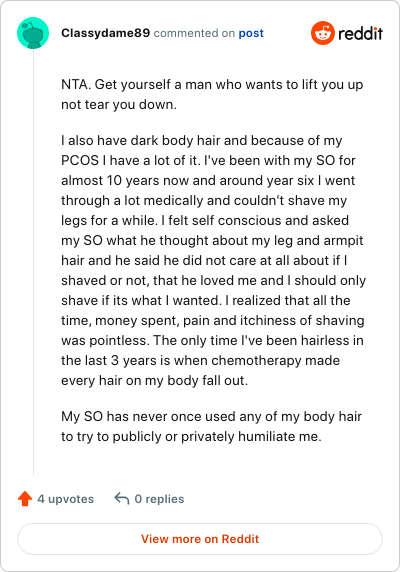This screenshot has height=572, width=400.
Task: Click the "View more on Reddit" button
Action: tap(200, 539)
